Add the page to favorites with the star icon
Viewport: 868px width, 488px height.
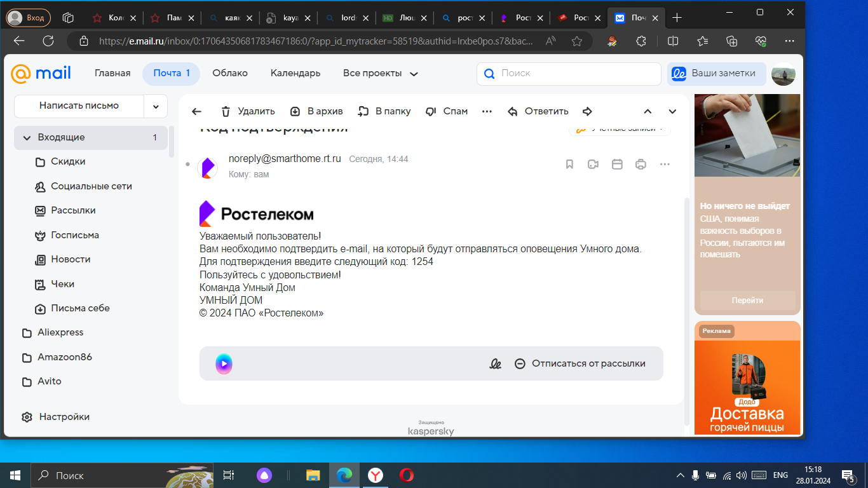coord(577,41)
